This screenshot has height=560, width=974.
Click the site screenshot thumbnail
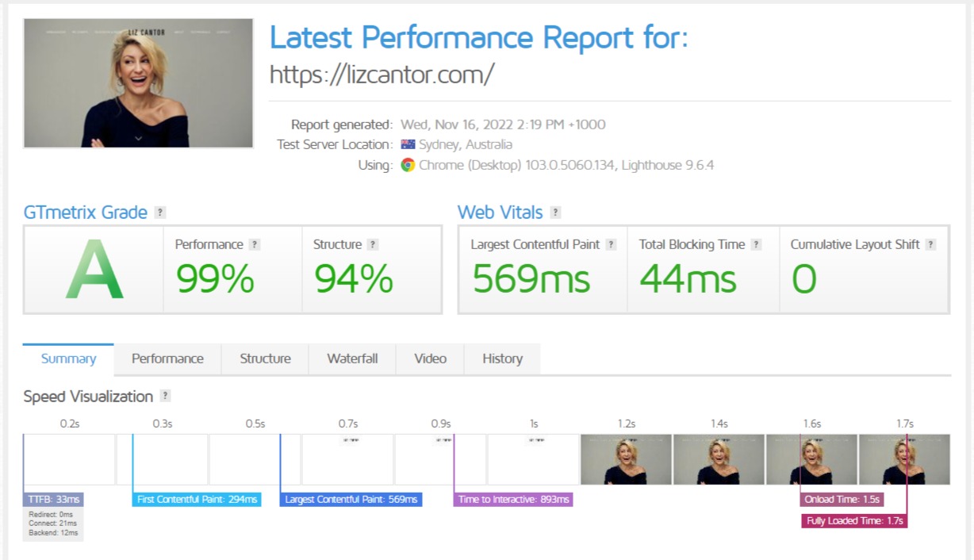point(139,83)
